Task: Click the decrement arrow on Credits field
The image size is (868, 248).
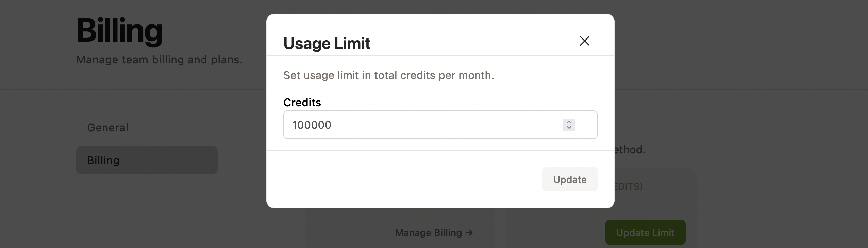Action: tap(569, 128)
